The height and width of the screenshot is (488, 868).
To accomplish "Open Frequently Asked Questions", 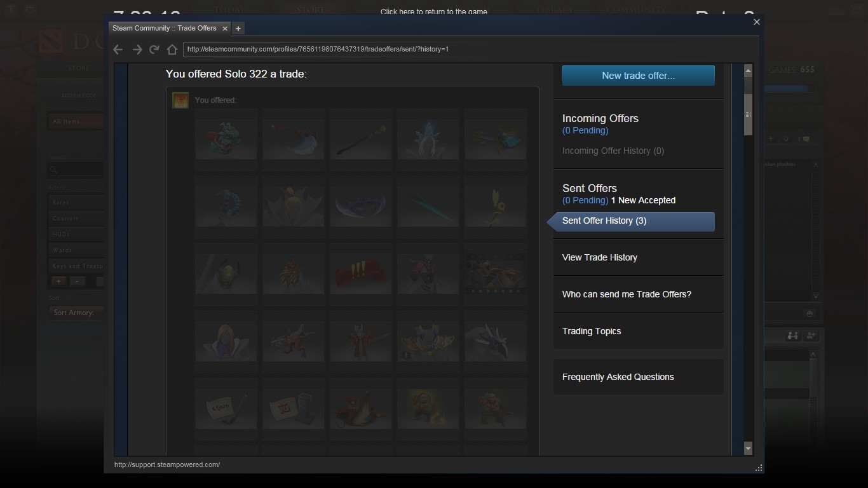I will pos(618,377).
